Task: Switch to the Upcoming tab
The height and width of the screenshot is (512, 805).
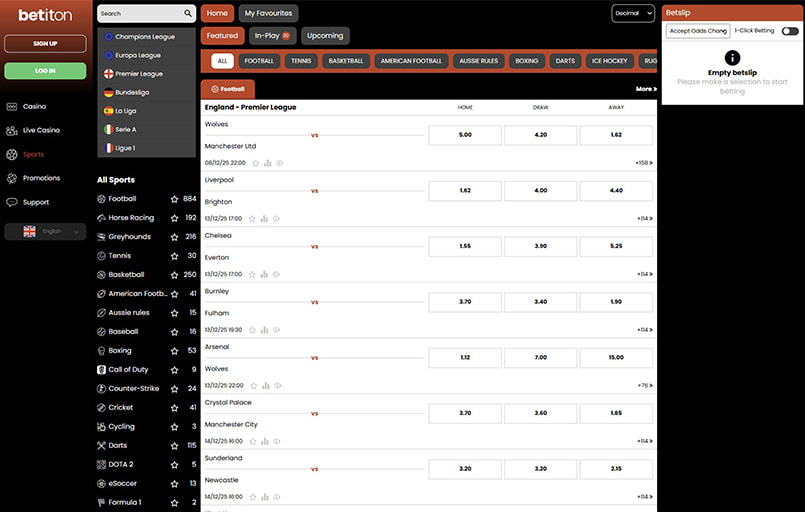Action: [325, 36]
